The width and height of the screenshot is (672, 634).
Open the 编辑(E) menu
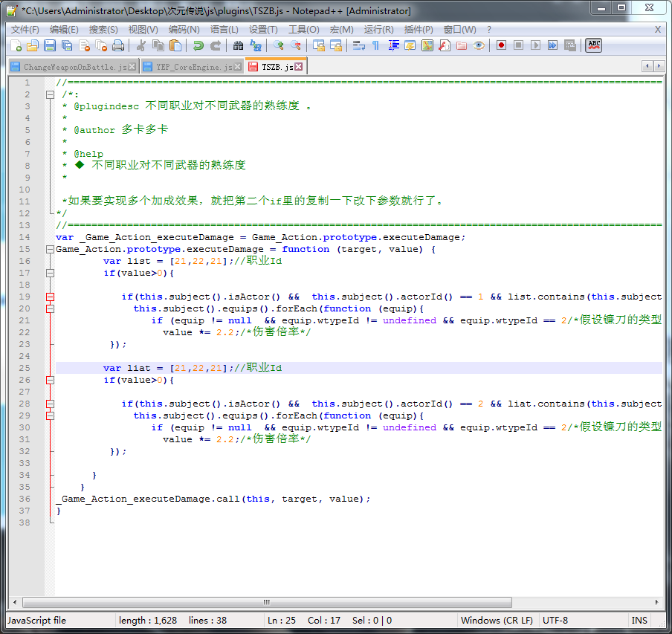click(64, 30)
